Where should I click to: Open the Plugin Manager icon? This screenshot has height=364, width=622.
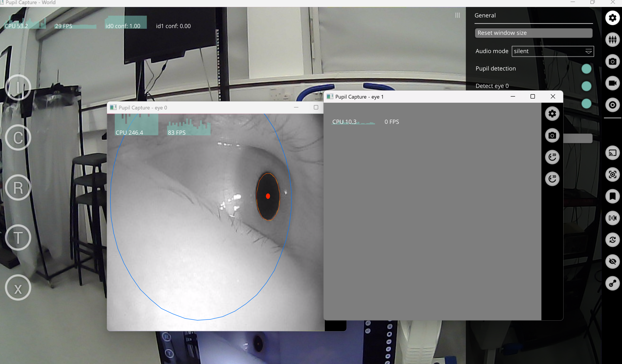pyautogui.click(x=612, y=40)
